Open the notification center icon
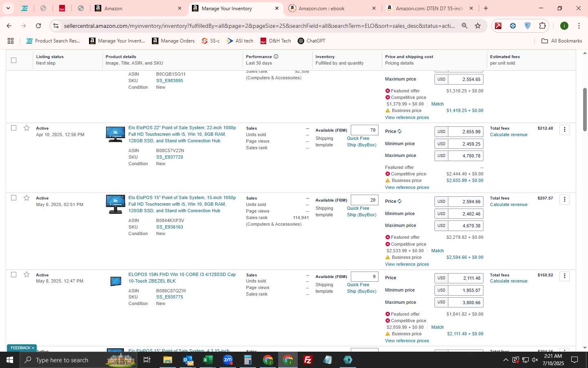This screenshot has width=588, height=368. pos(575,360)
